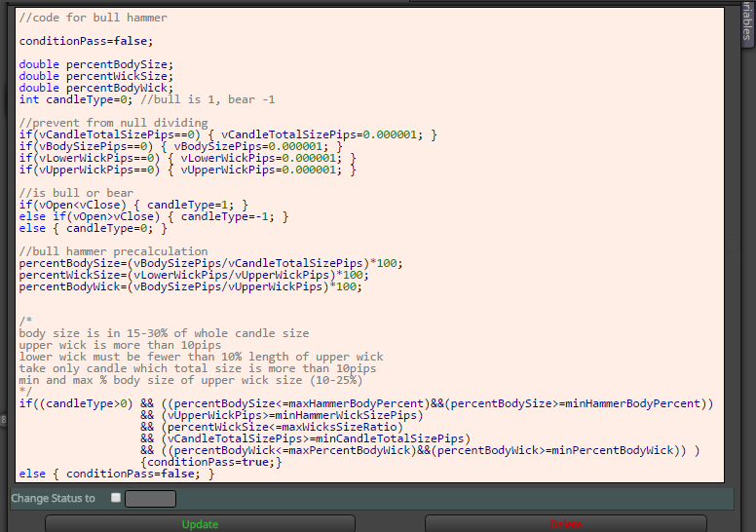Click the 'percentWickSize<=maxWicksSizeRatio' condition line
The image size is (756, 532).
[x=272, y=427]
